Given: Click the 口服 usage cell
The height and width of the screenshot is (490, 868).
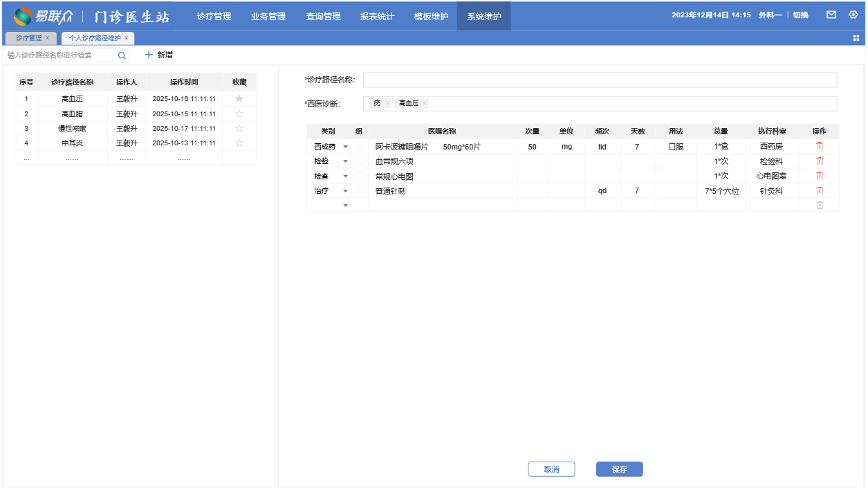Looking at the screenshot, I should pyautogui.click(x=676, y=147).
